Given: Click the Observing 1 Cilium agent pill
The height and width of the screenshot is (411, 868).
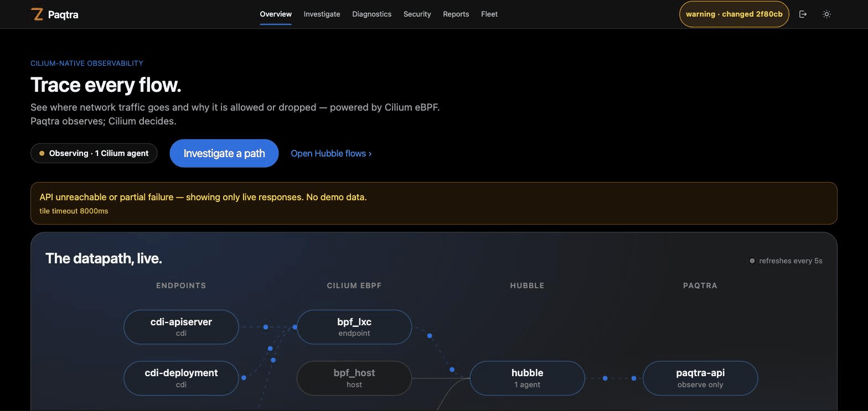Looking at the screenshot, I should (x=94, y=153).
